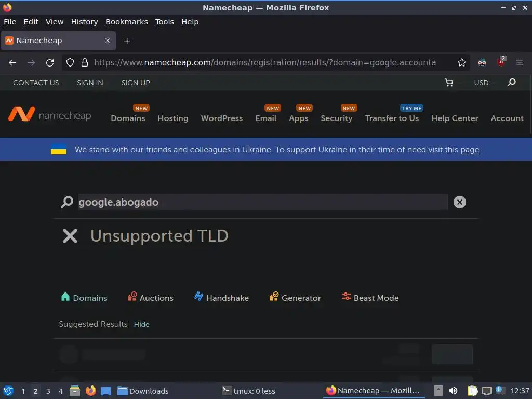The height and width of the screenshot is (399, 532).
Task: Click the magnifier icon beside the domain search
Action: (x=67, y=202)
